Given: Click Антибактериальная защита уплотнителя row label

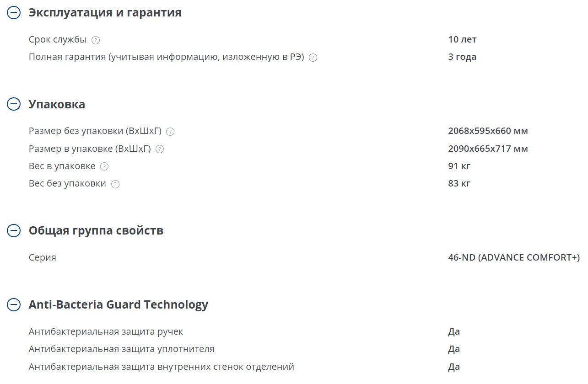Looking at the screenshot, I should pos(121,349).
